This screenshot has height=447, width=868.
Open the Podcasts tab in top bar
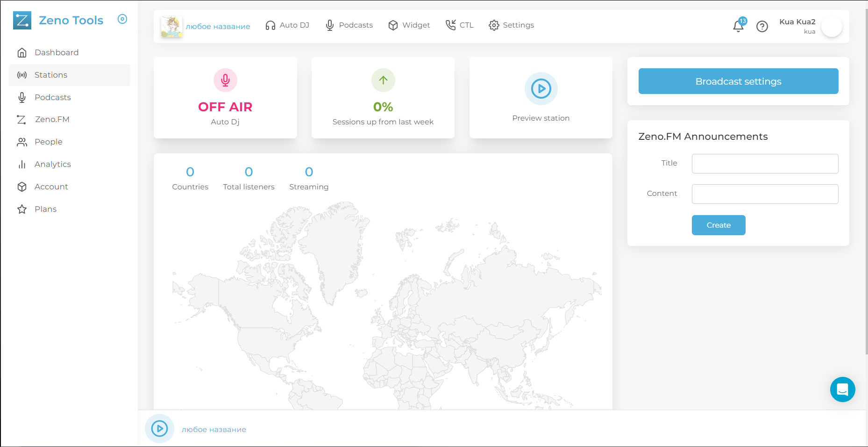coord(349,25)
